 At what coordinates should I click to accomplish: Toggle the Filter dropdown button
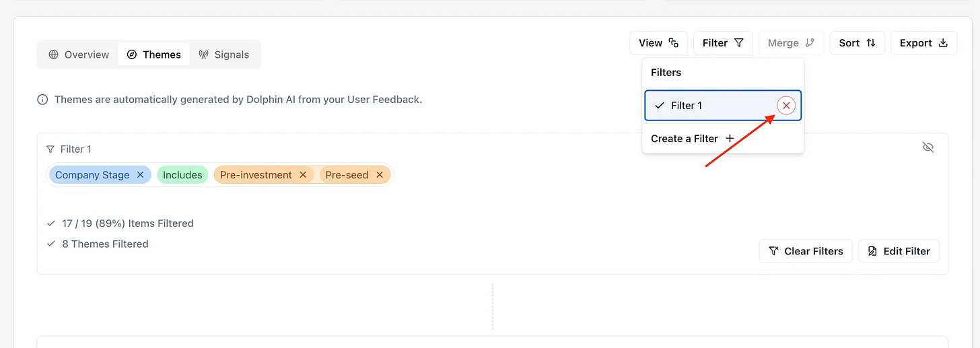pyautogui.click(x=723, y=43)
